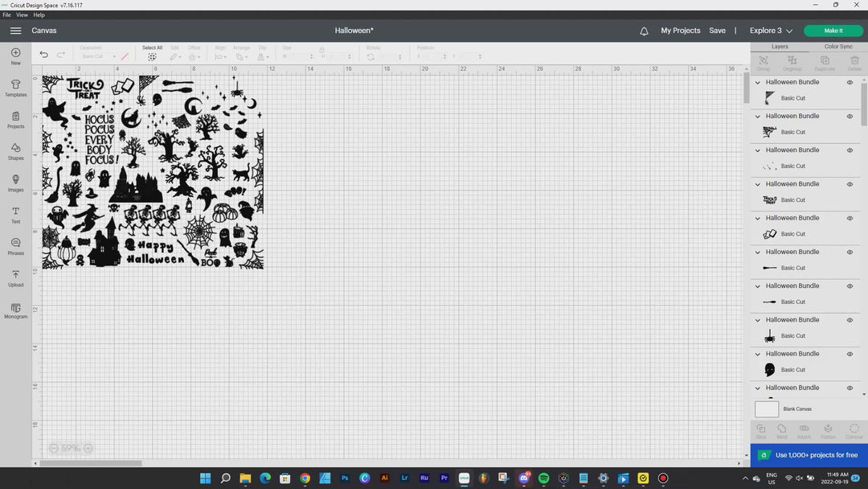Image resolution: width=868 pixels, height=489 pixels.
Task: Open the Monogram tool
Action: point(15,310)
